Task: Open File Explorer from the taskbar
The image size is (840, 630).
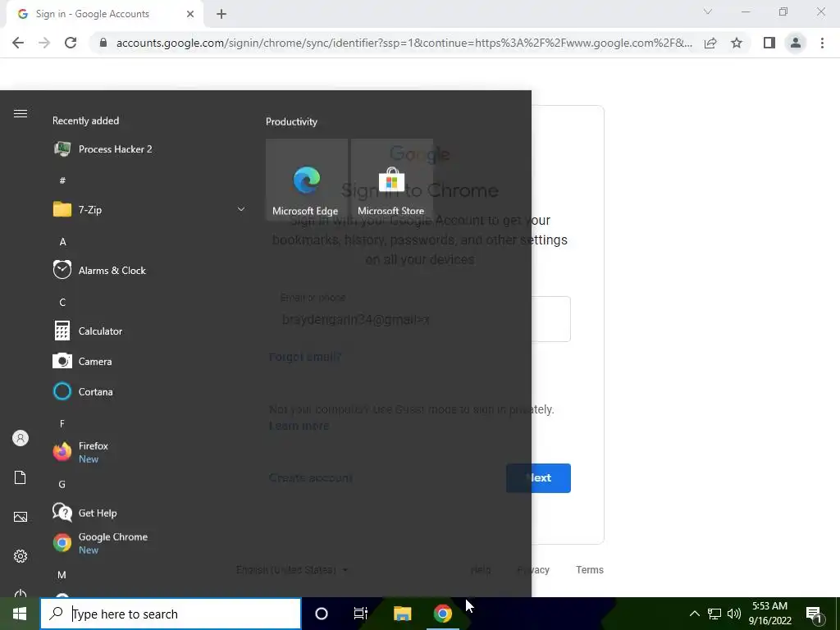Action: pos(402,614)
